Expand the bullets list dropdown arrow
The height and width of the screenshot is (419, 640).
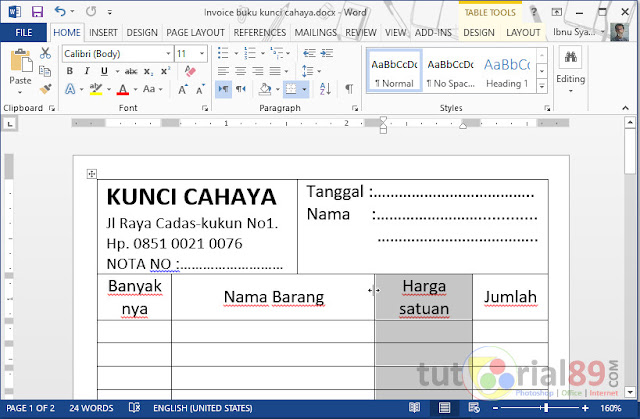pos(236,53)
